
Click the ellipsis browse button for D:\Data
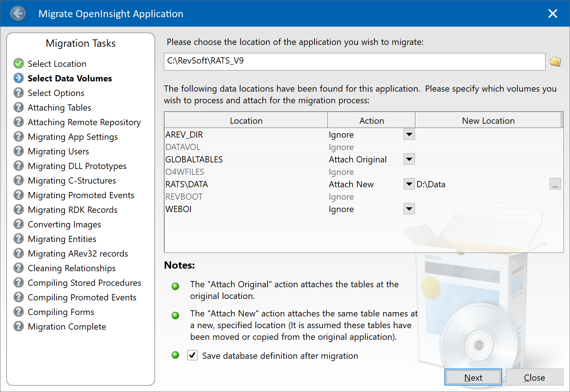(x=555, y=184)
